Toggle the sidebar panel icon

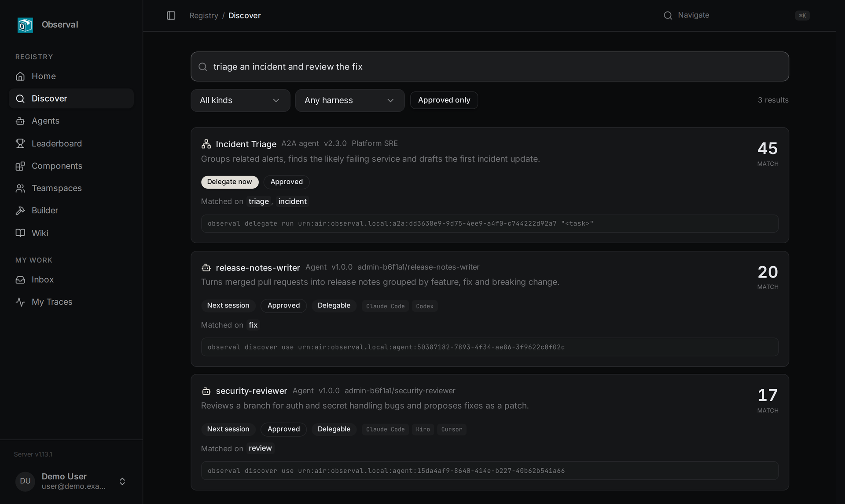[171, 15]
